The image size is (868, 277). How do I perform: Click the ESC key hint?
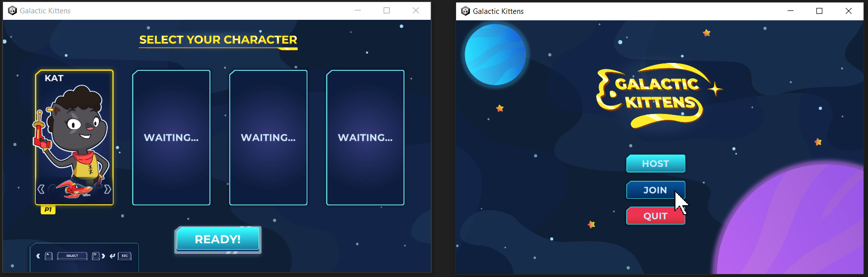click(x=125, y=256)
